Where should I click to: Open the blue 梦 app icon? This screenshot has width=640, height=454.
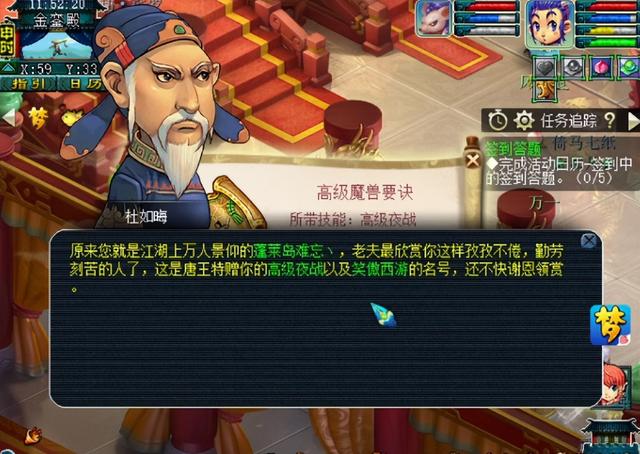[x=610, y=325]
